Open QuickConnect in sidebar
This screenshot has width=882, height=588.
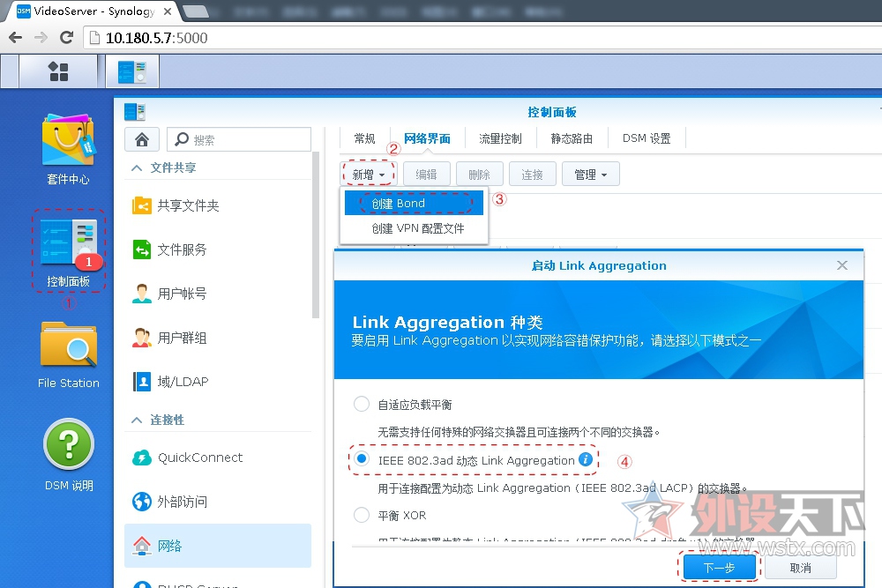218,458
